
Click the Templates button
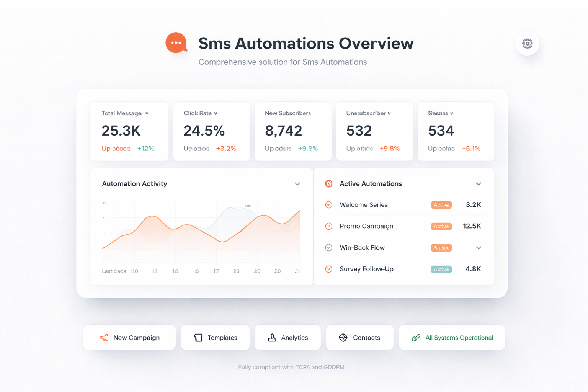coord(215,338)
